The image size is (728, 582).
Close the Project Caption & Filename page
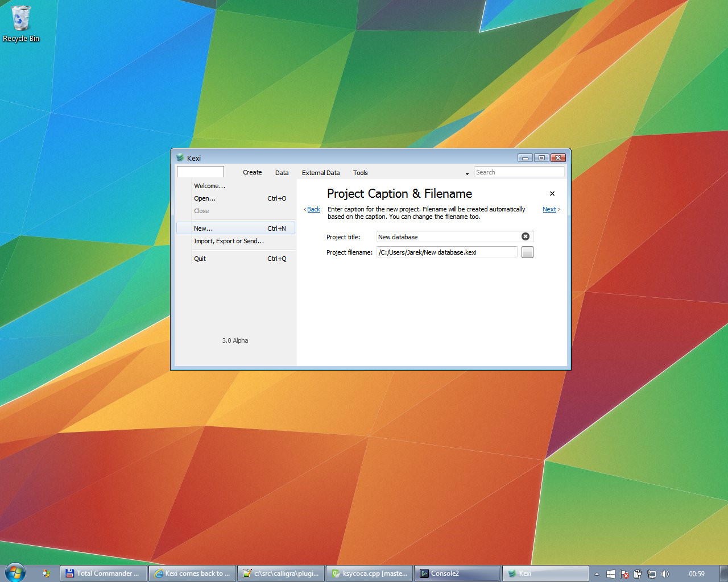click(x=552, y=194)
